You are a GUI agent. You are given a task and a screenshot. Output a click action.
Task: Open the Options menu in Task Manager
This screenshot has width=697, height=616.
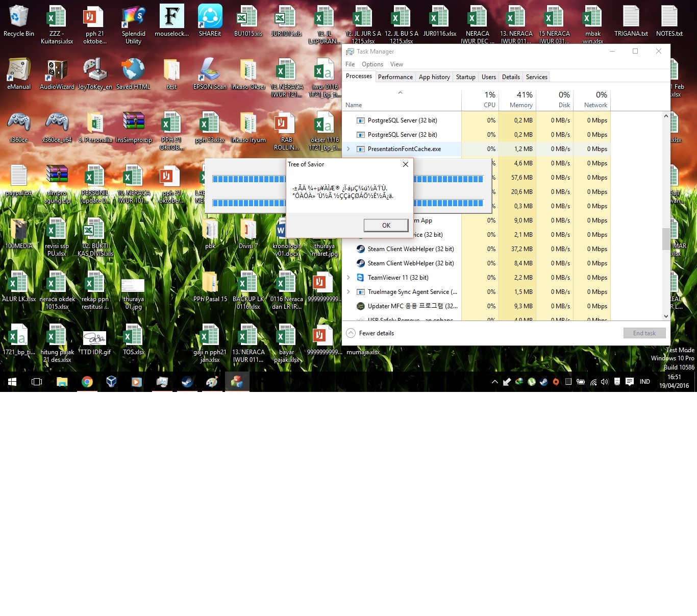pos(372,64)
